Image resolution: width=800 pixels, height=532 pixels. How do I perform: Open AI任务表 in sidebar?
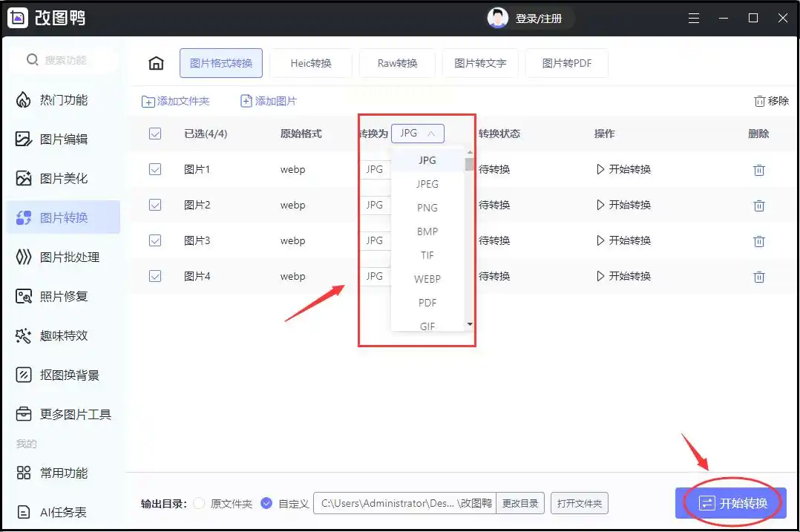pos(64,512)
